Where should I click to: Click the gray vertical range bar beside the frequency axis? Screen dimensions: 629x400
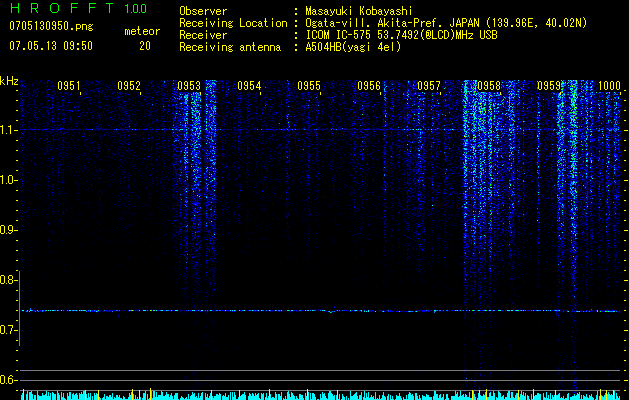(20, 308)
